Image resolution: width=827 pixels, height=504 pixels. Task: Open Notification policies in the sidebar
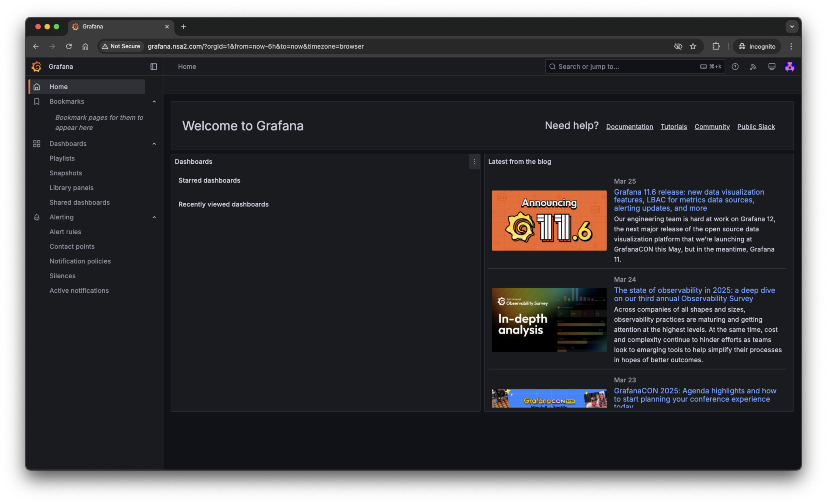[80, 261]
